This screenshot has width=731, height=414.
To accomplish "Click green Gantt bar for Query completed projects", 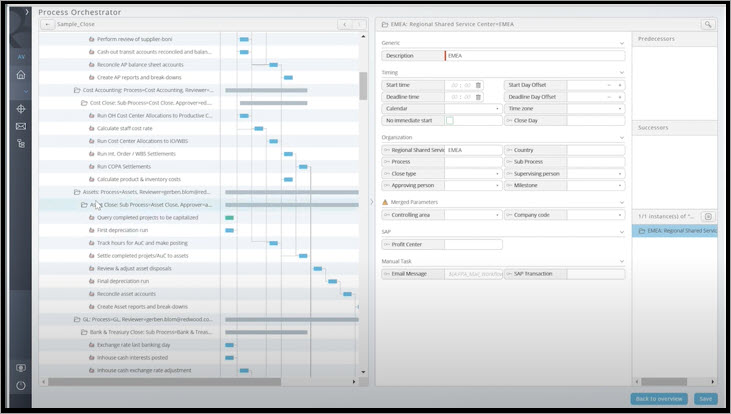I will [x=229, y=218].
